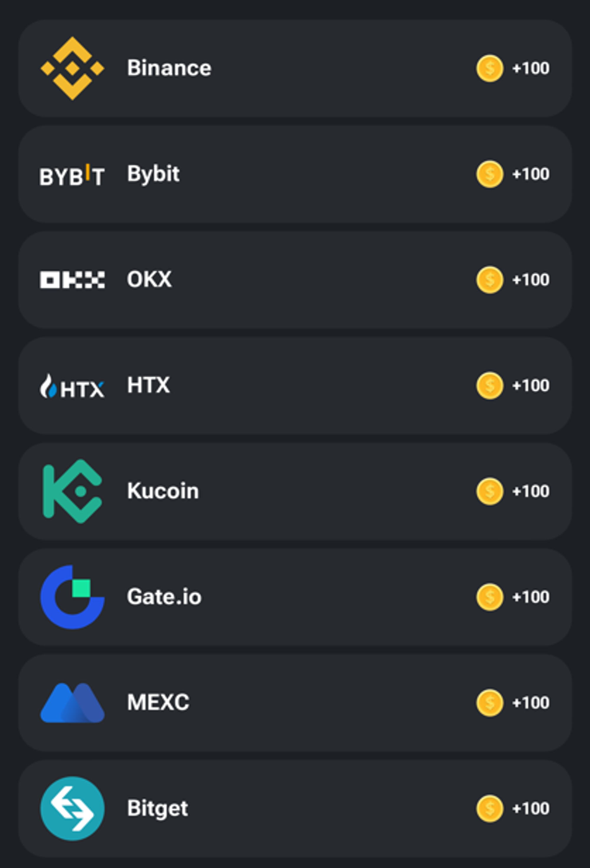Pick the Bitget text label
Viewport: 590px width, 868px height.
(157, 808)
